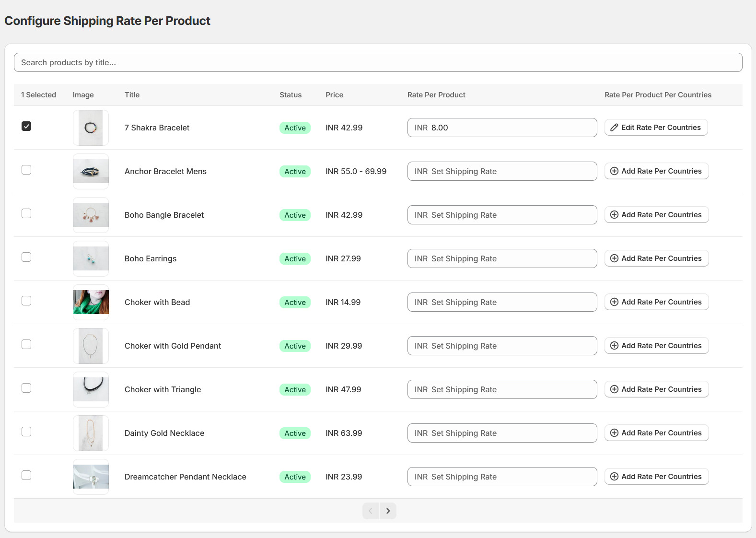Image resolution: width=756 pixels, height=538 pixels.
Task: Click the price INR 14.99
Action: click(x=343, y=302)
